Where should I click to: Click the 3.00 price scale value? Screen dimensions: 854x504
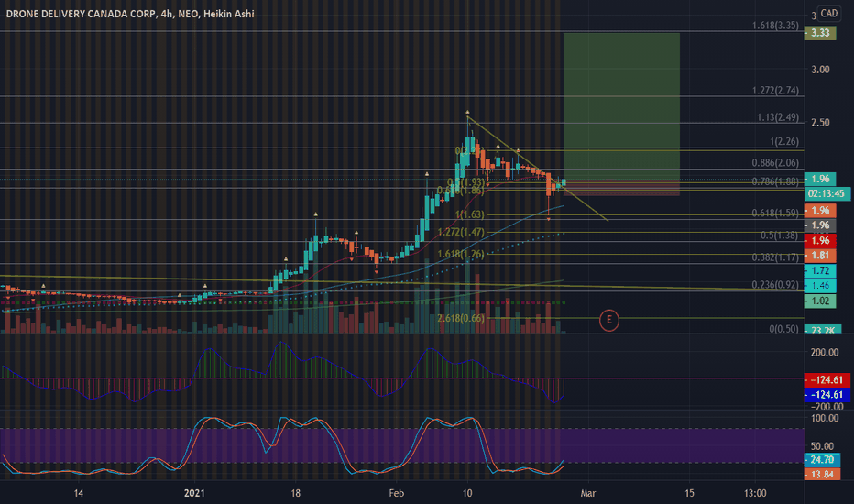[820, 70]
